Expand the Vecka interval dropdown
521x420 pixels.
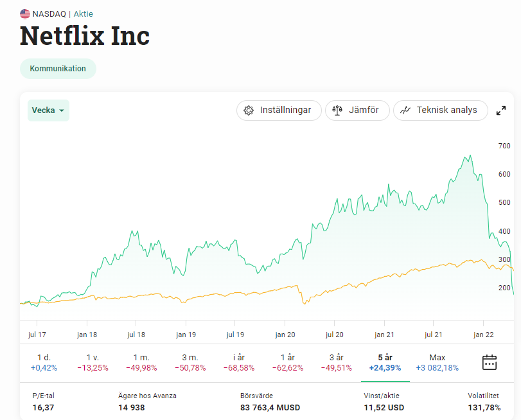pos(48,110)
